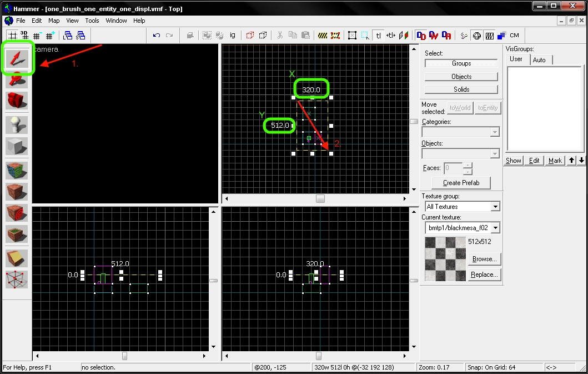Select the Magnify tool

tap(17, 79)
